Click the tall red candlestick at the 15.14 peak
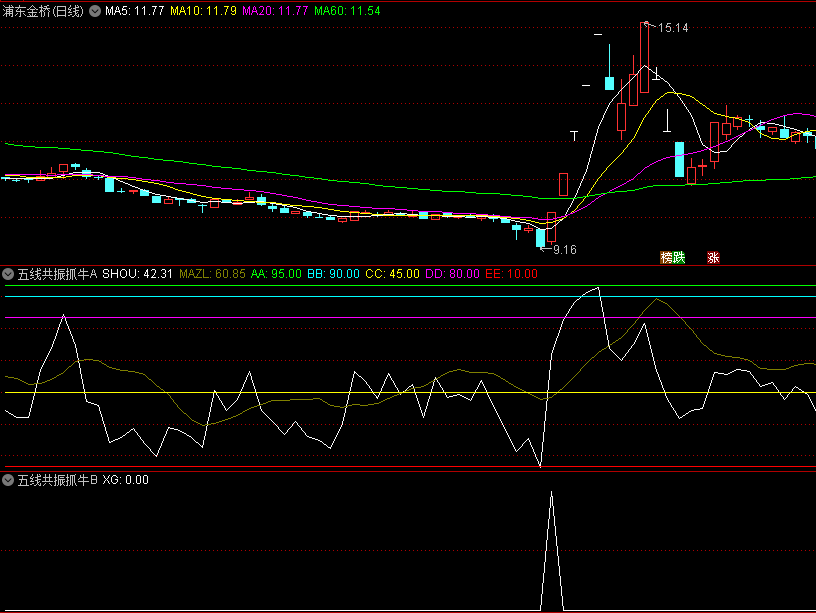 point(645,58)
